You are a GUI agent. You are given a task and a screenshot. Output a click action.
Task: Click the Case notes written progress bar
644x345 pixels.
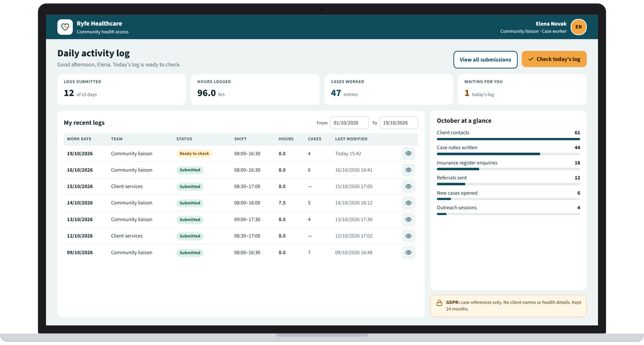[508, 154]
